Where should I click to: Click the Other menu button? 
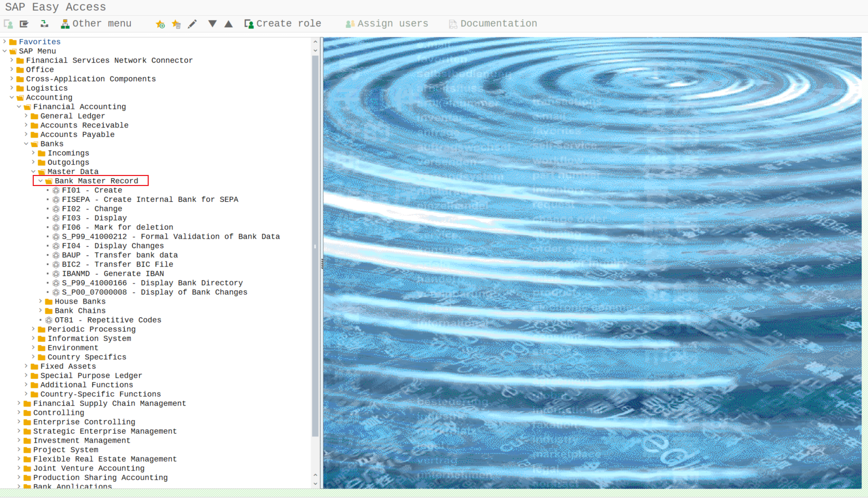pyautogui.click(x=96, y=24)
